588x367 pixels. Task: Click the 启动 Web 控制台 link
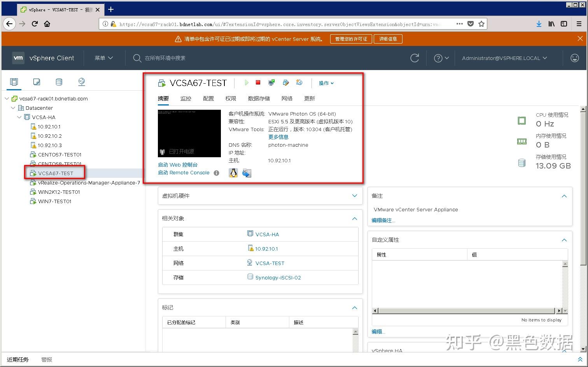(x=178, y=165)
